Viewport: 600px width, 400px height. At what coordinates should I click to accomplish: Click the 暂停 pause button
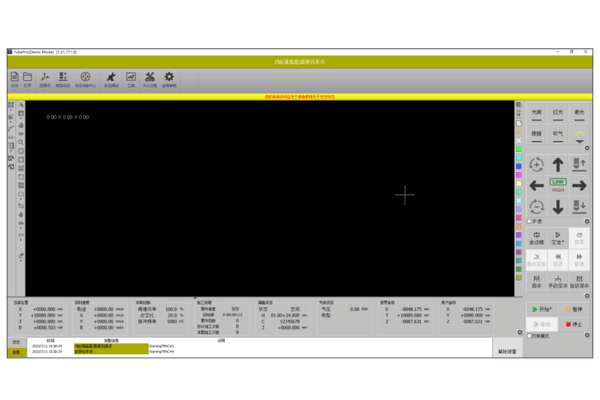[574, 309]
